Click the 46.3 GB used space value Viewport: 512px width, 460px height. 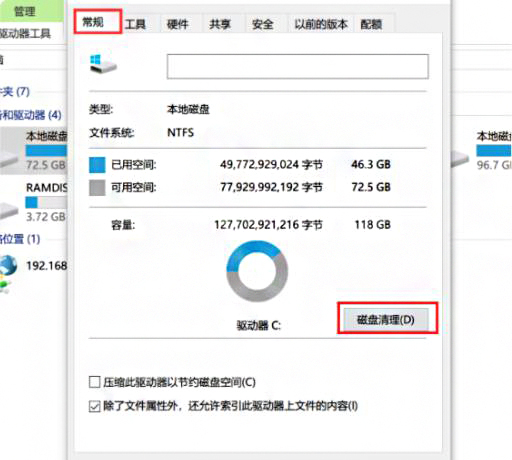[x=371, y=164]
